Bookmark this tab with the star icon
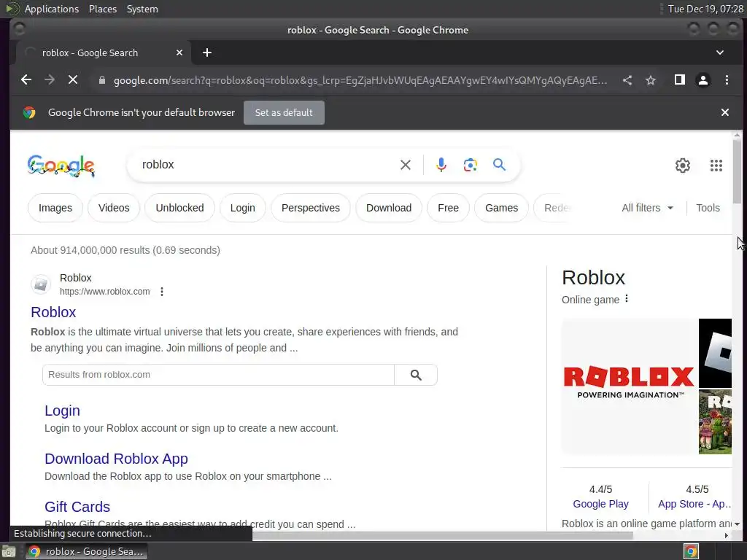This screenshot has height=560, width=747. [x=651, y=80]
